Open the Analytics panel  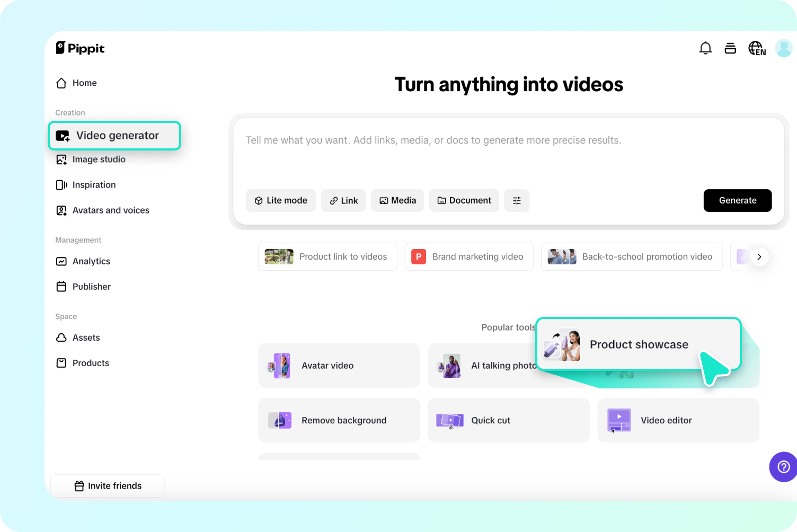pos(91,261)
